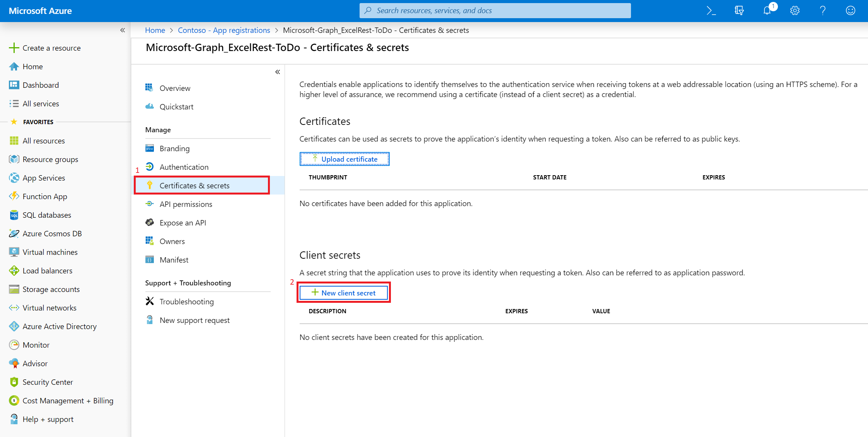The image size is (868, 437).
Task: Click the Azure Active Directory sidebar icon
Action: pyautogui.click(x=14, y=326)
